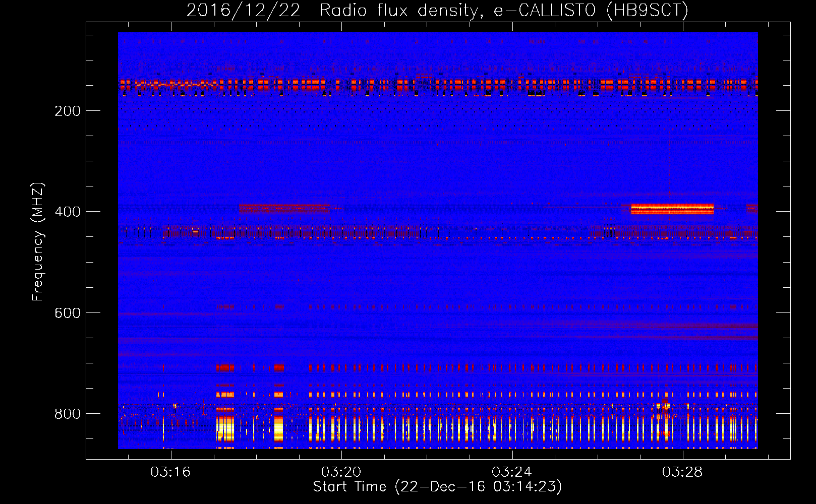Click the 03:24 time tick label
The image size is (816, 504).
click(512, 472)
